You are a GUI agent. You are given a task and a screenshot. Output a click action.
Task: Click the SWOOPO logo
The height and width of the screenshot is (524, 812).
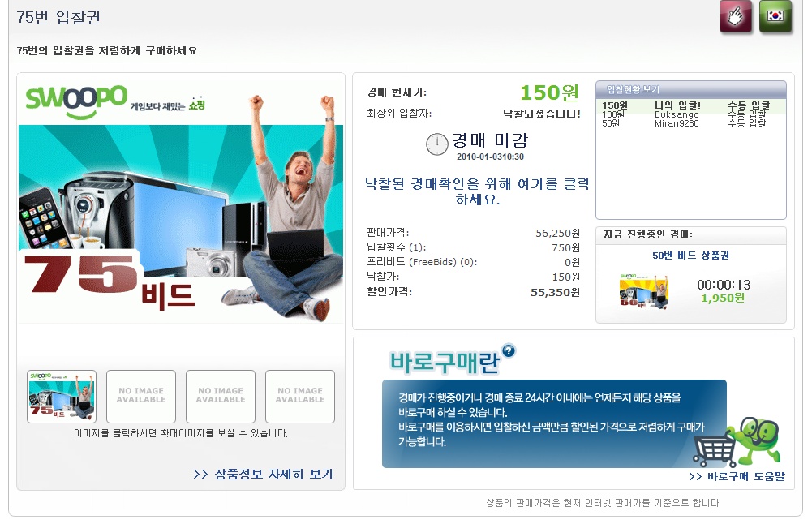(x=76, y=101)
